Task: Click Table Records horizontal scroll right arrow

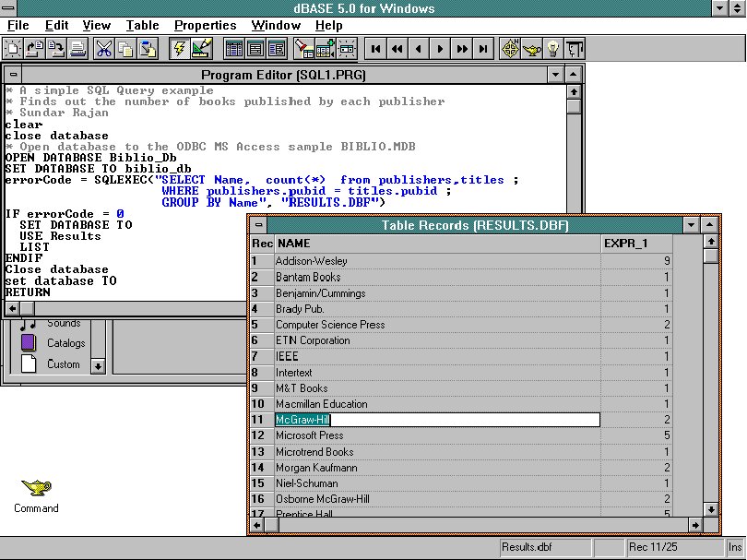Action: [x=695, y=525]
